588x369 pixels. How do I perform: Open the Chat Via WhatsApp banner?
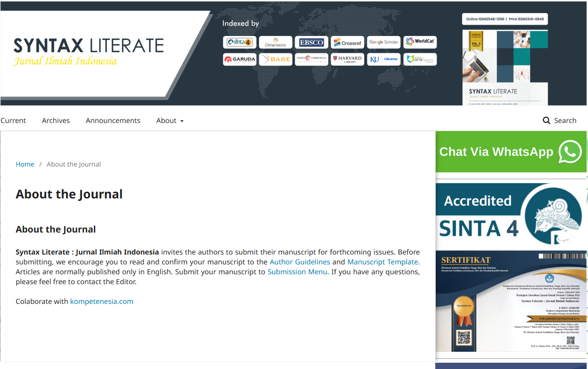click(511, 152)
